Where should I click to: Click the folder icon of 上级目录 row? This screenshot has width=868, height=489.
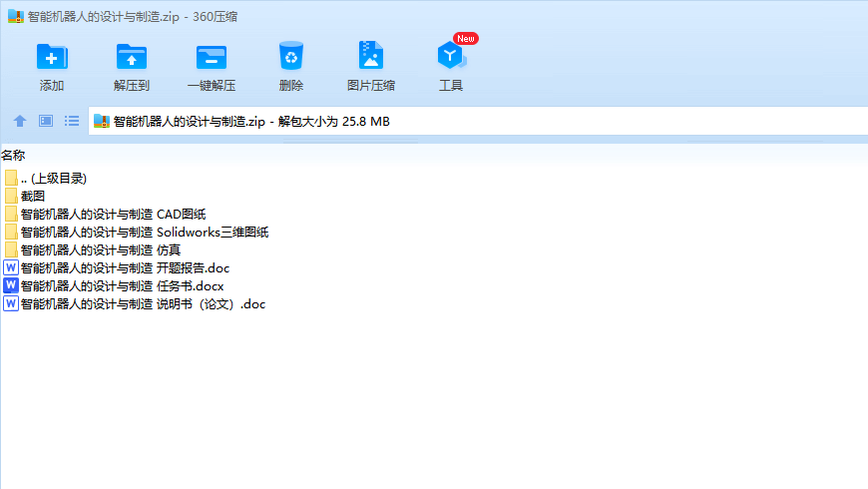coord(11,179)
